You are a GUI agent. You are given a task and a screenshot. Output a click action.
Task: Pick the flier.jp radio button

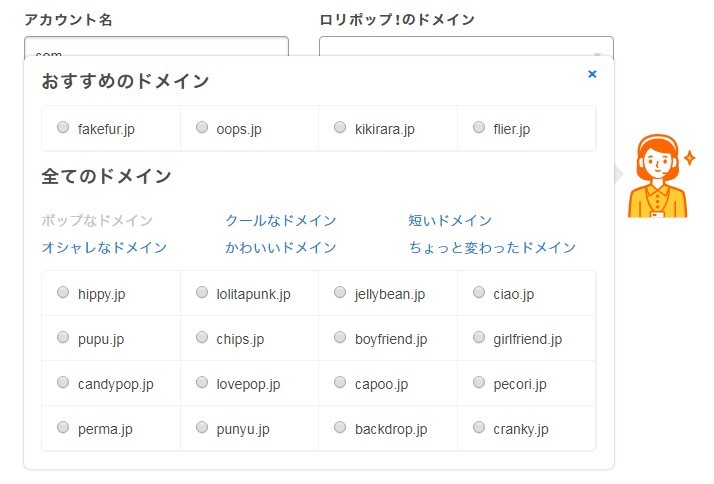click(479, 128)
